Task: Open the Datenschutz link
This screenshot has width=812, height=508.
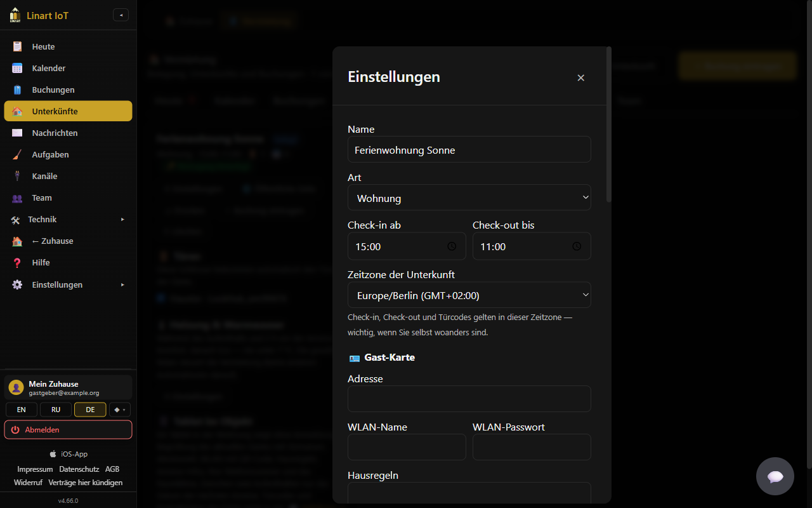Action: [79, 469]
